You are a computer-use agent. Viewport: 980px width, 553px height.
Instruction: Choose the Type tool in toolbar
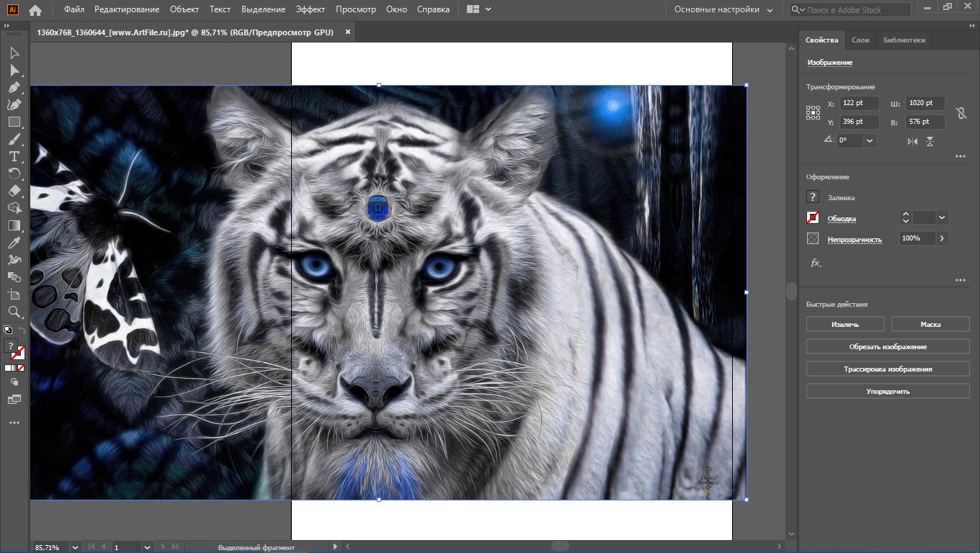point(14,156)
